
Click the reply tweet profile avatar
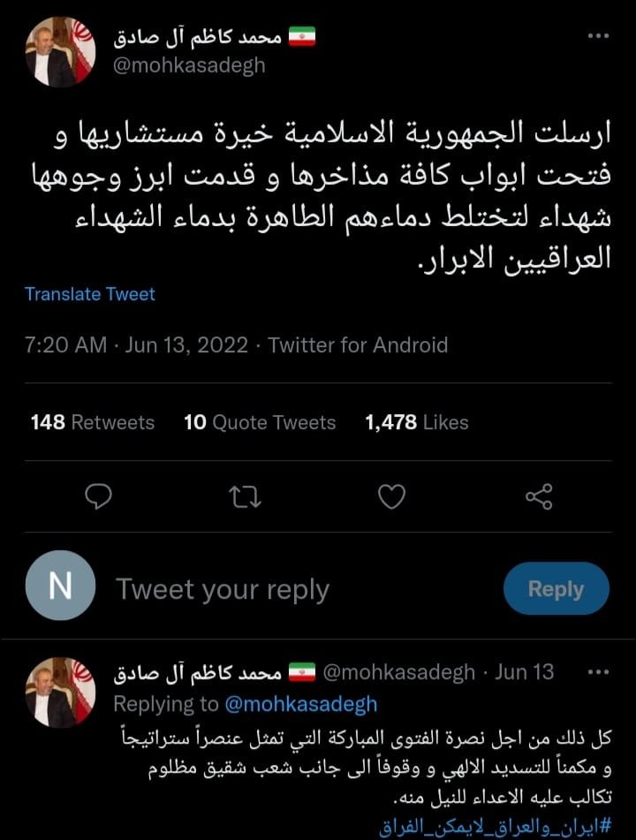[x=60, y=691]
